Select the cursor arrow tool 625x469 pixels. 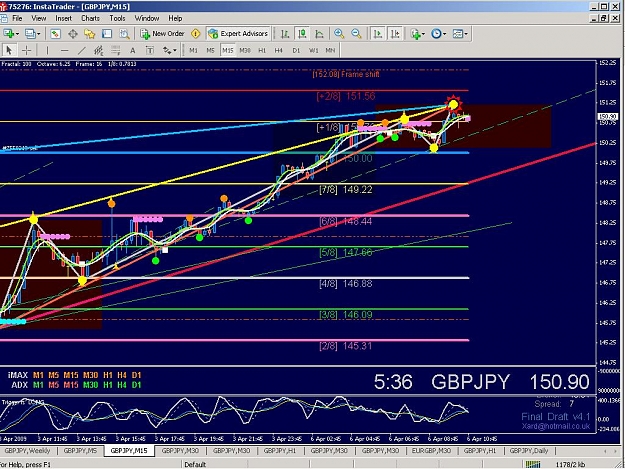9,50
